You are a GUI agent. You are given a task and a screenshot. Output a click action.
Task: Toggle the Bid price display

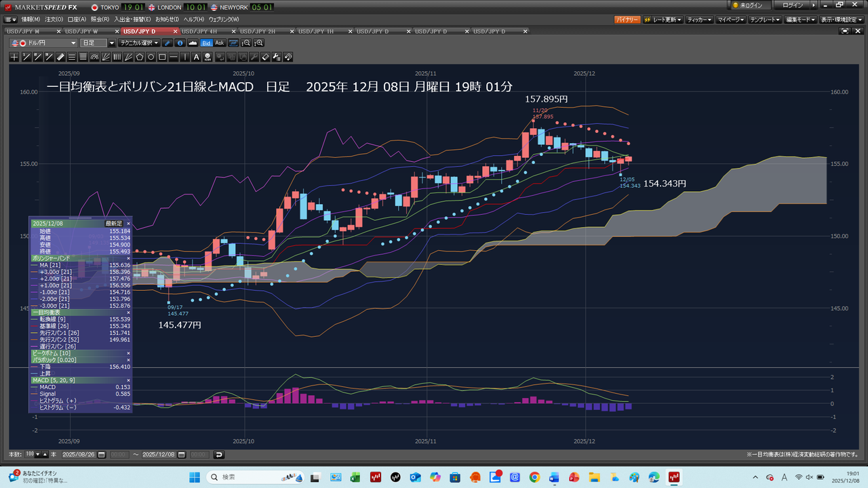click(206, 43)
